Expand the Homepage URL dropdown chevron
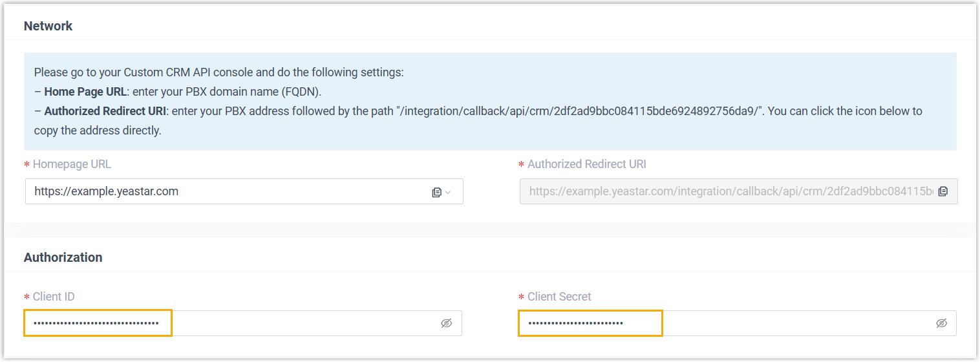Image resolution: width=980 pixels, height=362 pixels. point(448,192)
